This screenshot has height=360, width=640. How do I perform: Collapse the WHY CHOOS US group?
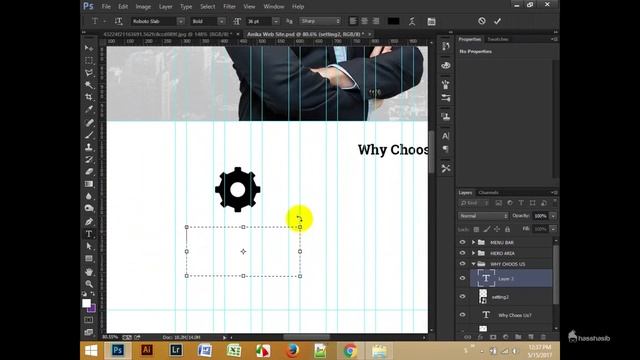473,264
